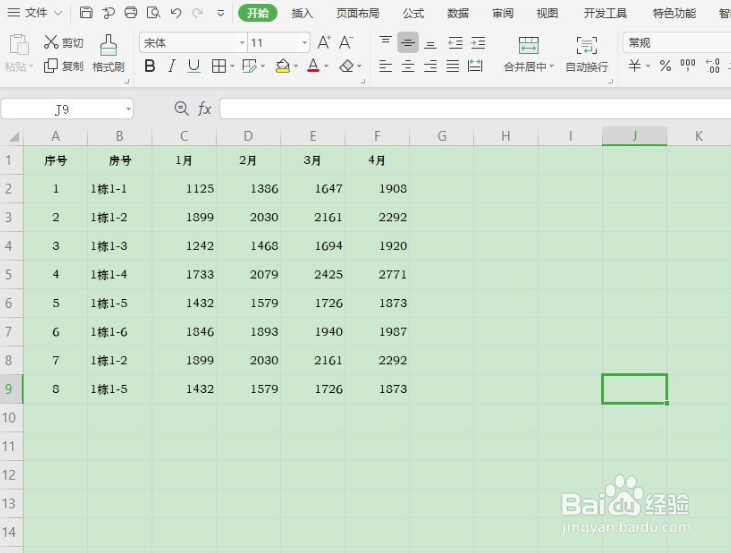This screenshot has height=553, width=731.
Task: Activate the Format Painter (格式刷)
Action: pos(109,54)
